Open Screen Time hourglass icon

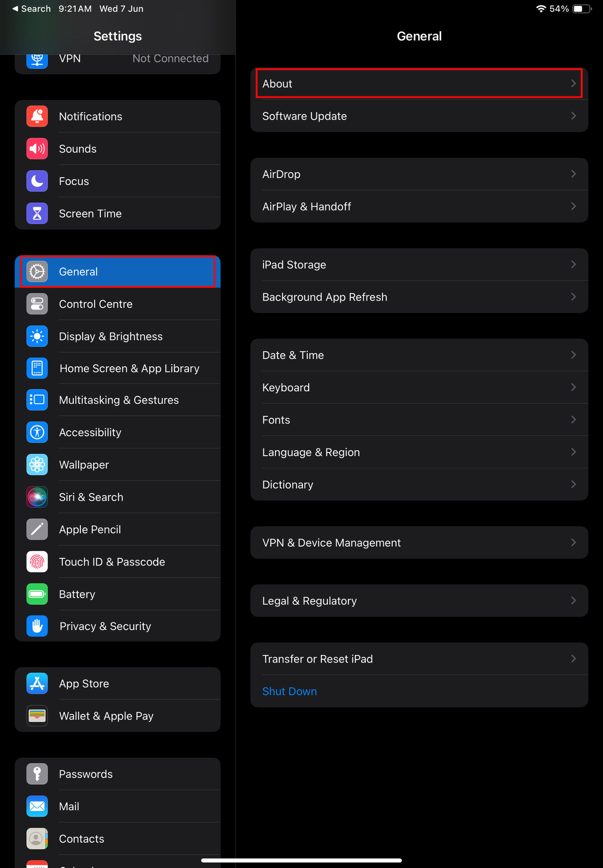(37, 213)
